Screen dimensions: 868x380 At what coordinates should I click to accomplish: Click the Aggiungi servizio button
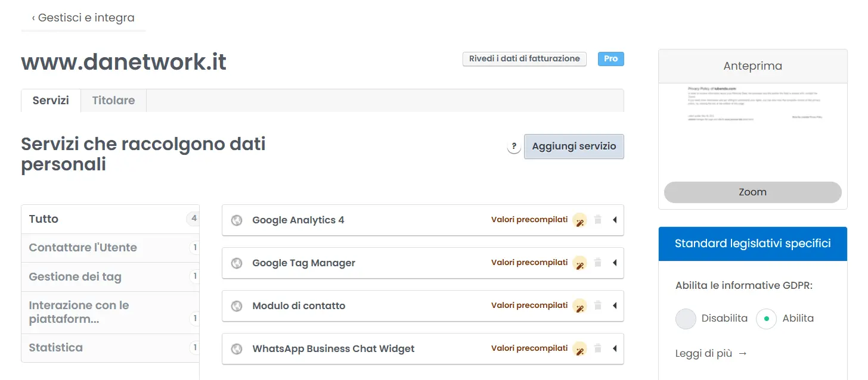click(574, 147)
